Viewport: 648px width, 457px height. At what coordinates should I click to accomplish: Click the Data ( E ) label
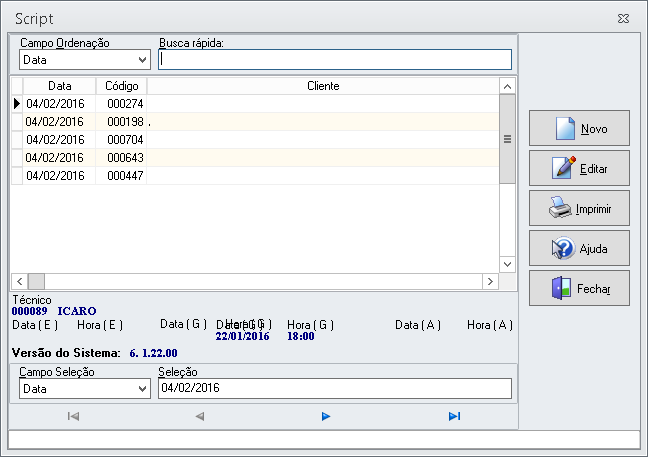point(35,325)
